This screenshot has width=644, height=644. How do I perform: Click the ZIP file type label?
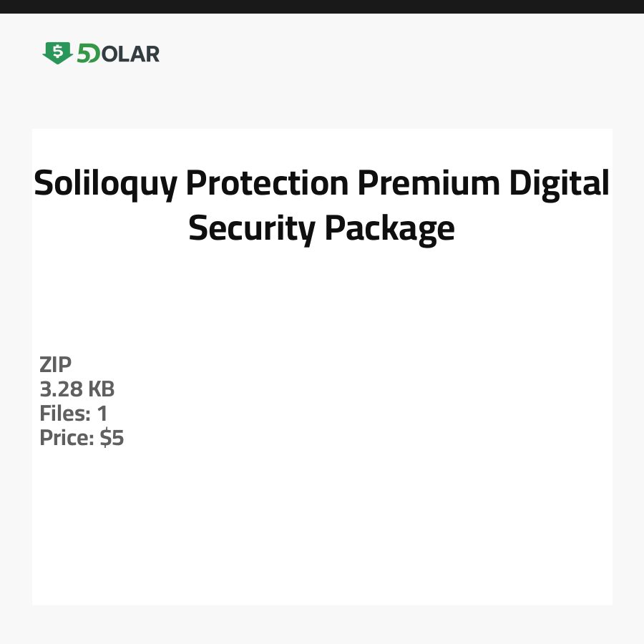pos(56,365)
